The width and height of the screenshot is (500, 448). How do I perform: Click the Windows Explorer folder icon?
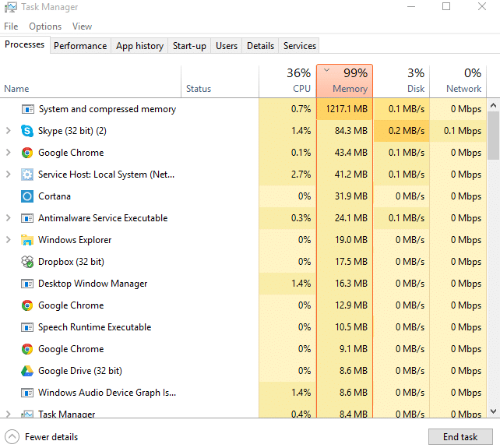[x=27, y=240]
